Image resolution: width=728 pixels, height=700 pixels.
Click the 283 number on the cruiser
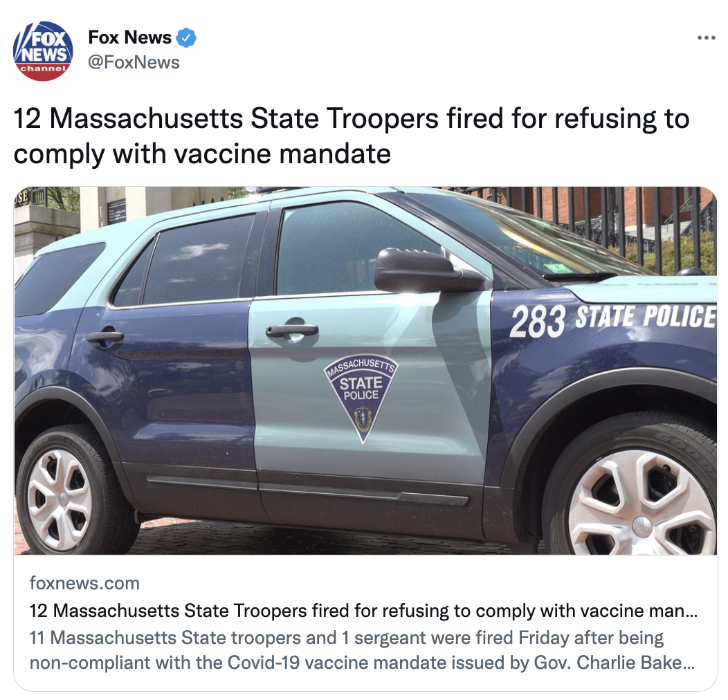click(538, 322)
